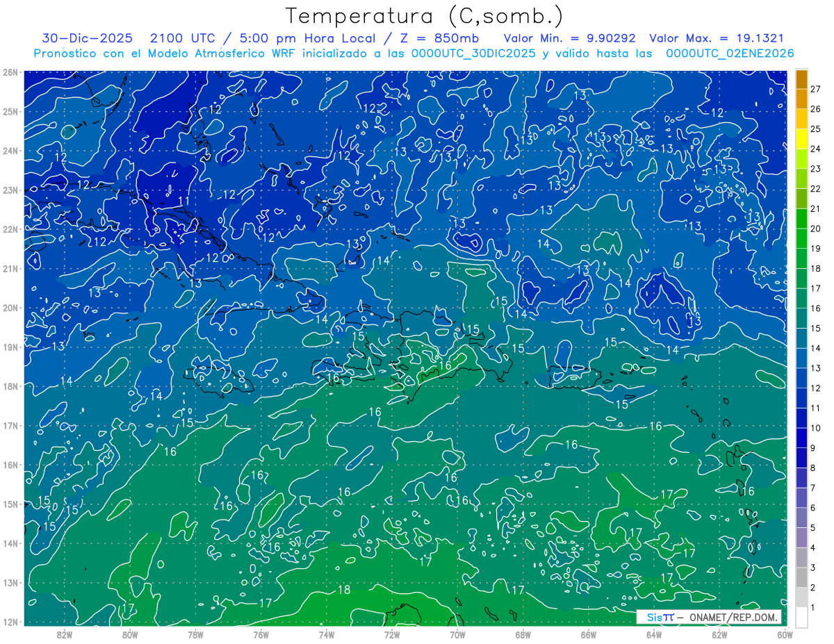Click the legend value 27

816,89
